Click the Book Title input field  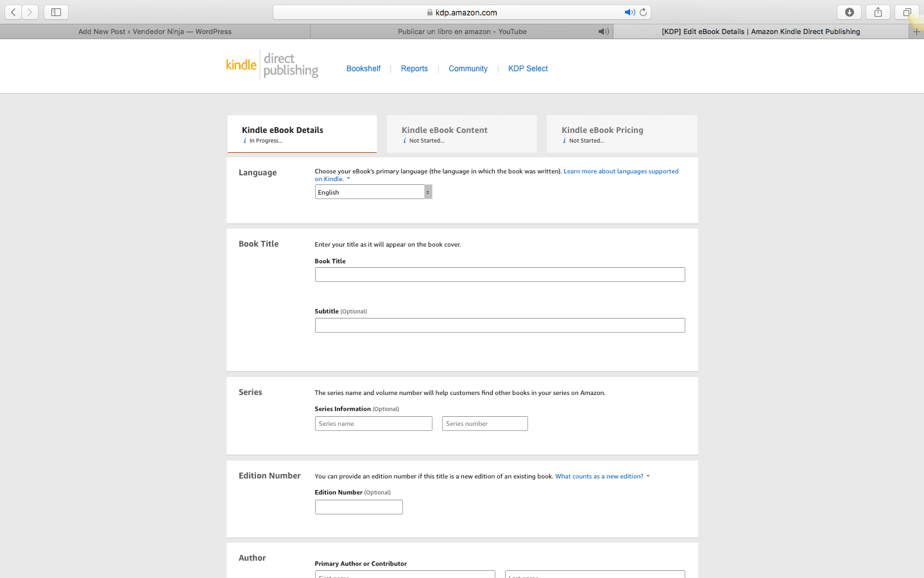coord(500,275)
